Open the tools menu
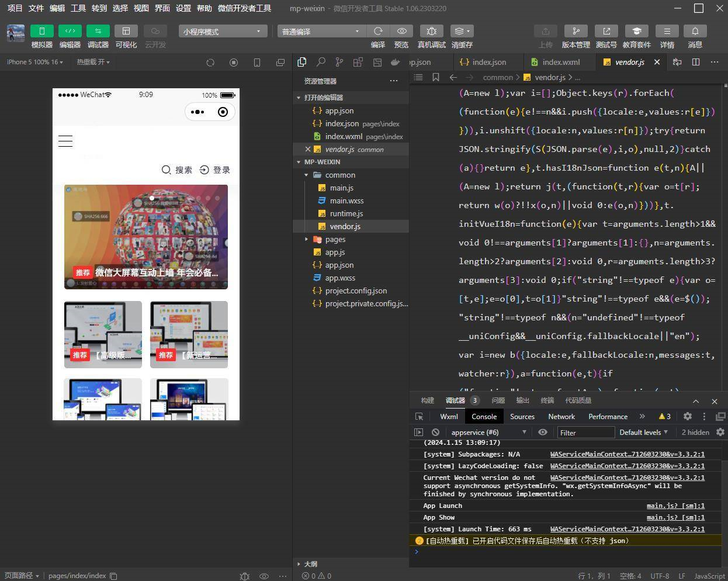 click(78, 8)
